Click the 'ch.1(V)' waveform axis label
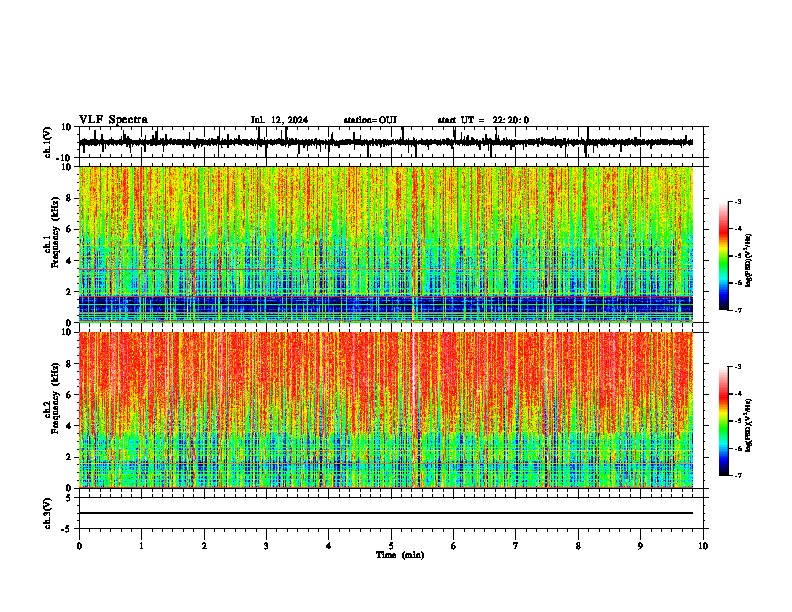Viewport: 792px width, 612px height. coord(48,142)
